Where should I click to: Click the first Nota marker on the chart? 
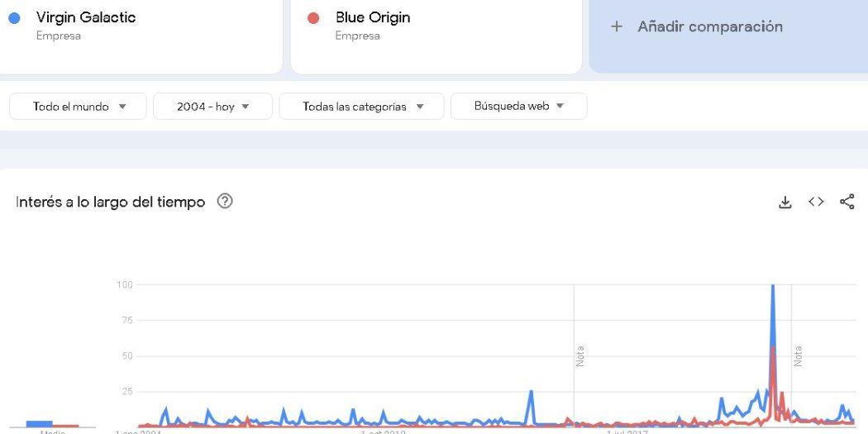click(x=580, y=356)
